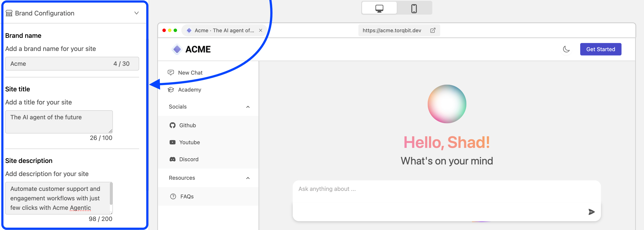Switch to desktop preview mode
This screenshot has height=230, width=644.
click(379, 8)
